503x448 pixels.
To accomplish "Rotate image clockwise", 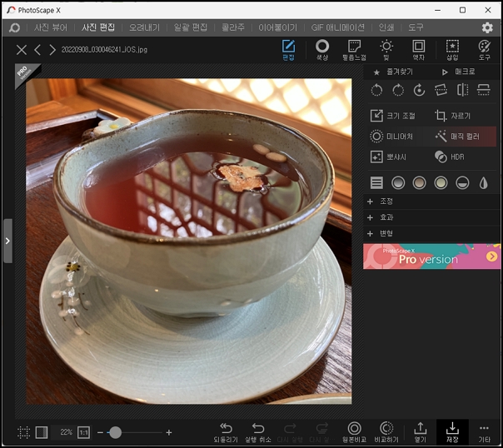I will point(398,90).
